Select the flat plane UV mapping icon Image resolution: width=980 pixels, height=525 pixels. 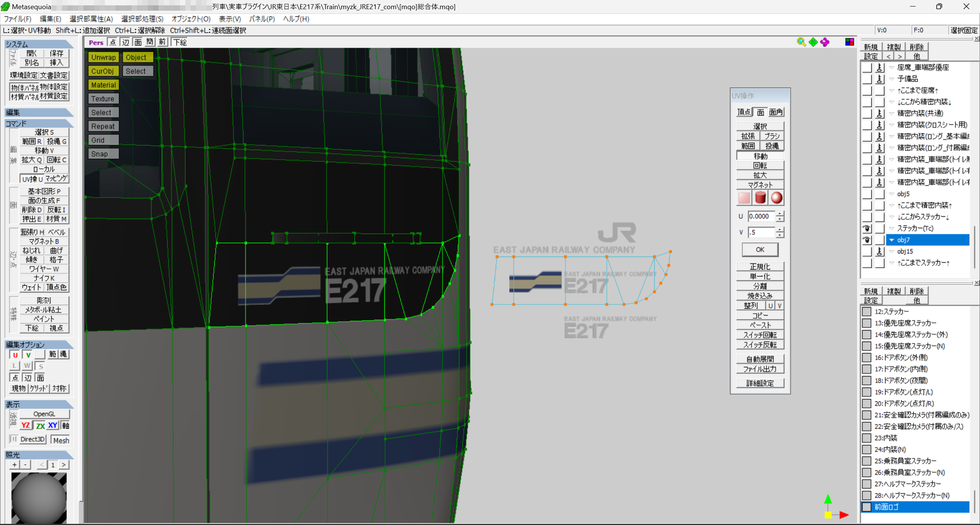(745, 198)
